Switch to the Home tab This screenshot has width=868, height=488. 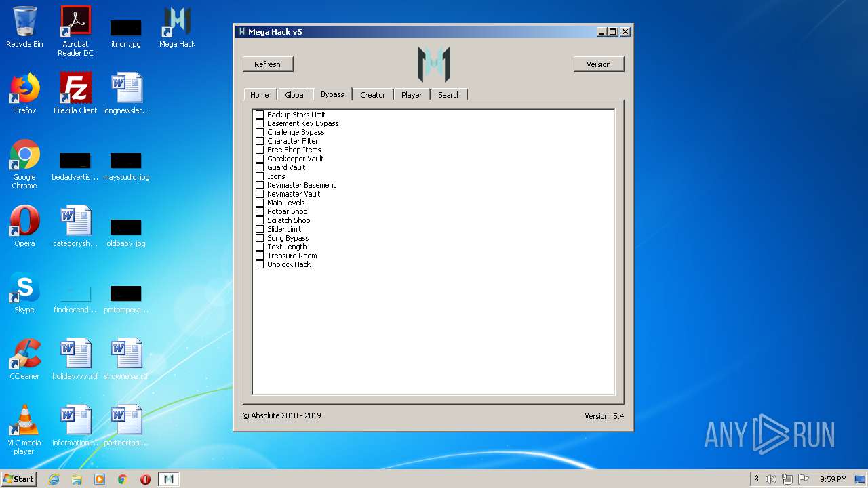click(260, 95)
